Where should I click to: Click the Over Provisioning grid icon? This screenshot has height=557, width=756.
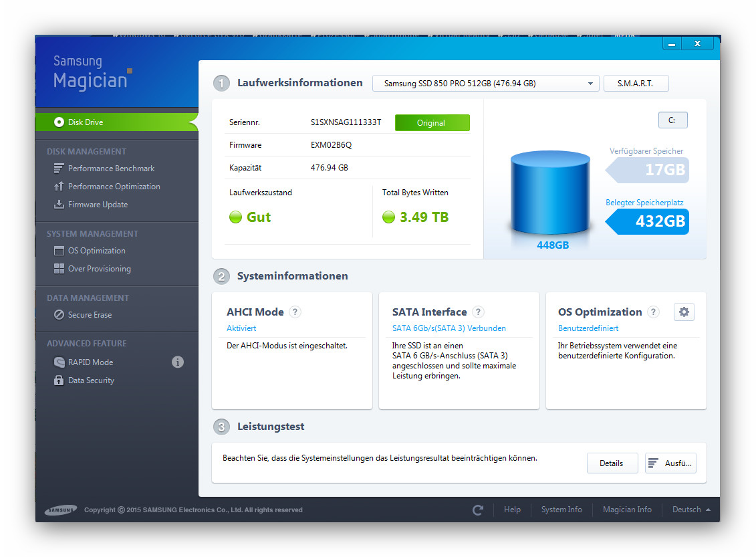59,269
